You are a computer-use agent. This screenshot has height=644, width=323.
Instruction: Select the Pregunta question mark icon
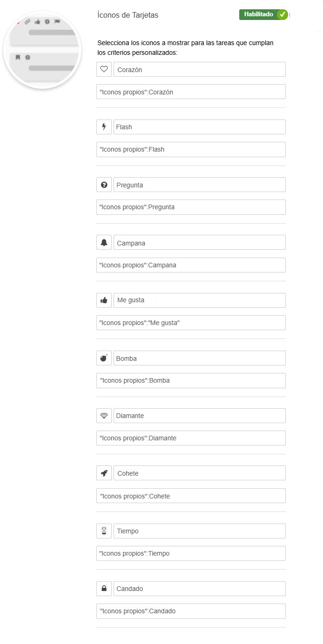tap(104, 185)
